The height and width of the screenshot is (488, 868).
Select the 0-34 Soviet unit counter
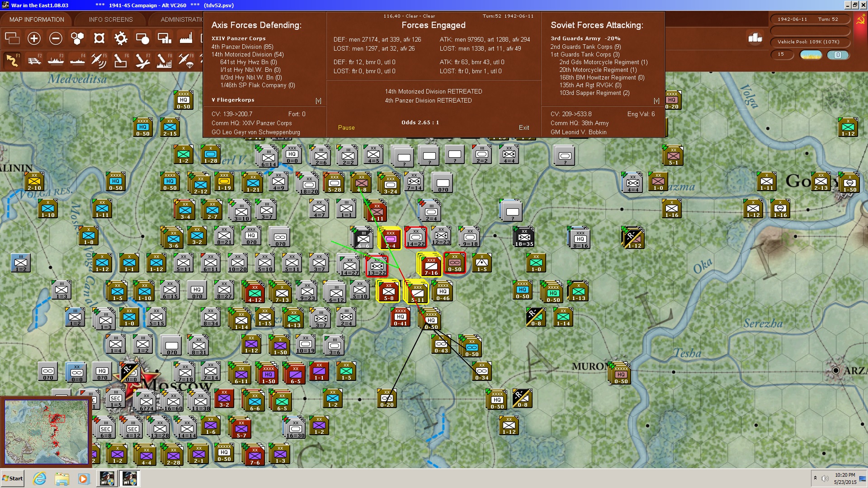pyautogui.click(x=482, y=371)
